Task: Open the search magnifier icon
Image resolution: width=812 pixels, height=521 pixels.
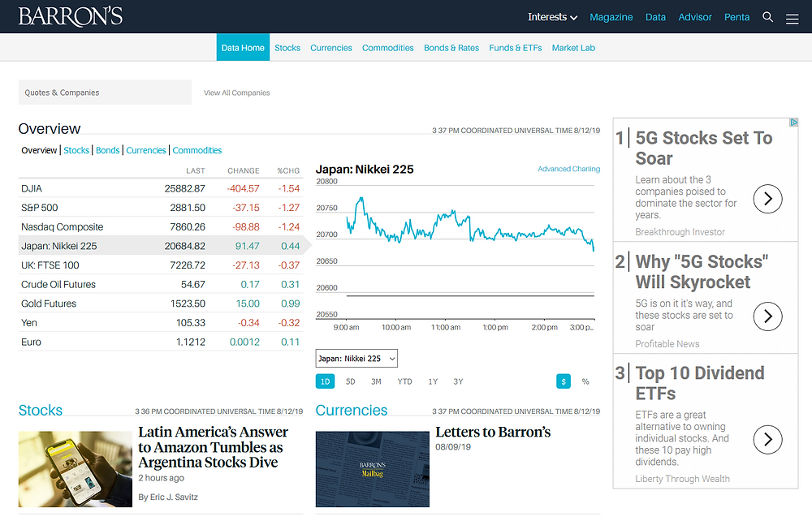Action: [767, 17]
